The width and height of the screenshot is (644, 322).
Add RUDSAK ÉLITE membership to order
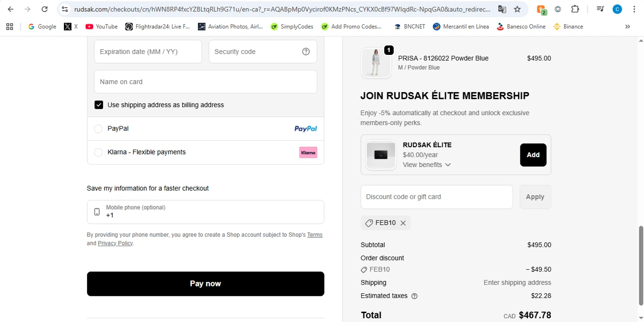(x=533, y=155)
